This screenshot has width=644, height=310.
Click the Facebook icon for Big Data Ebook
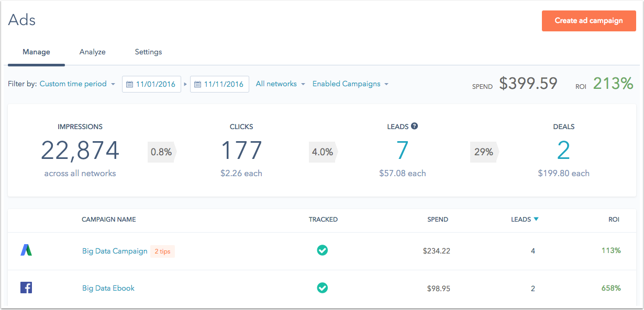26,288
